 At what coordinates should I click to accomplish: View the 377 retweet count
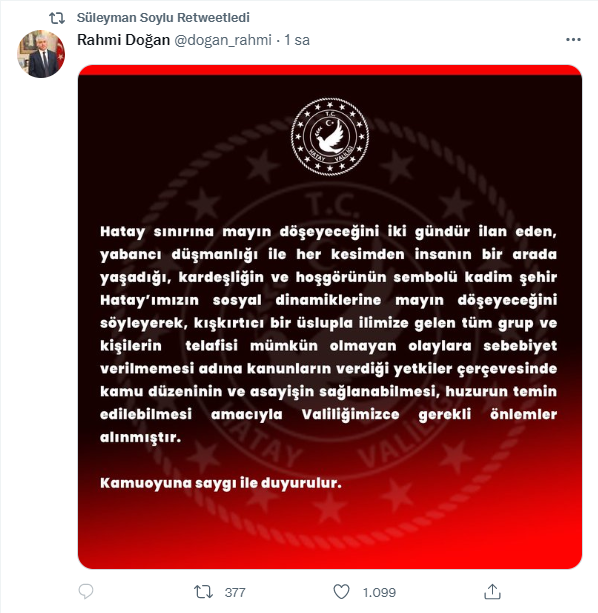coord(235,592)
